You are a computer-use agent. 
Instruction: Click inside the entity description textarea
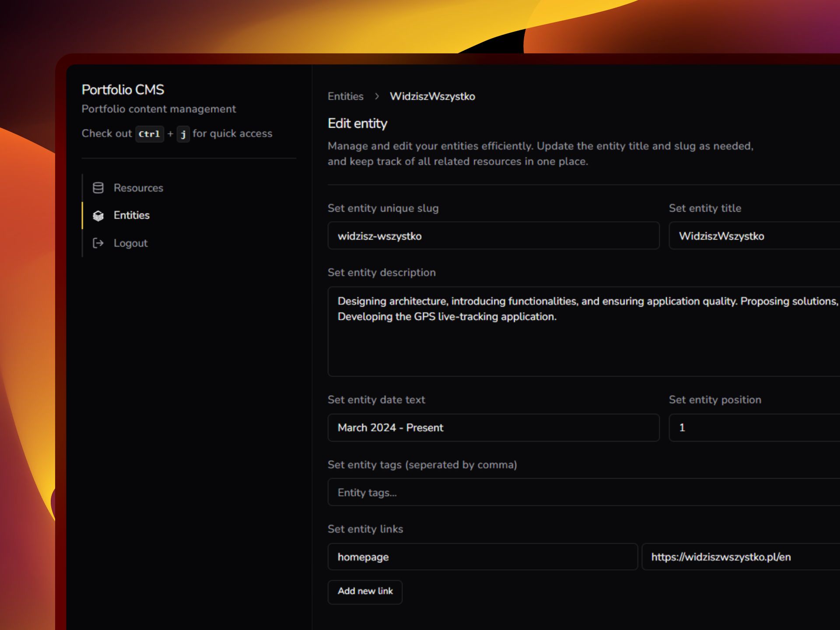pos(584,331)
